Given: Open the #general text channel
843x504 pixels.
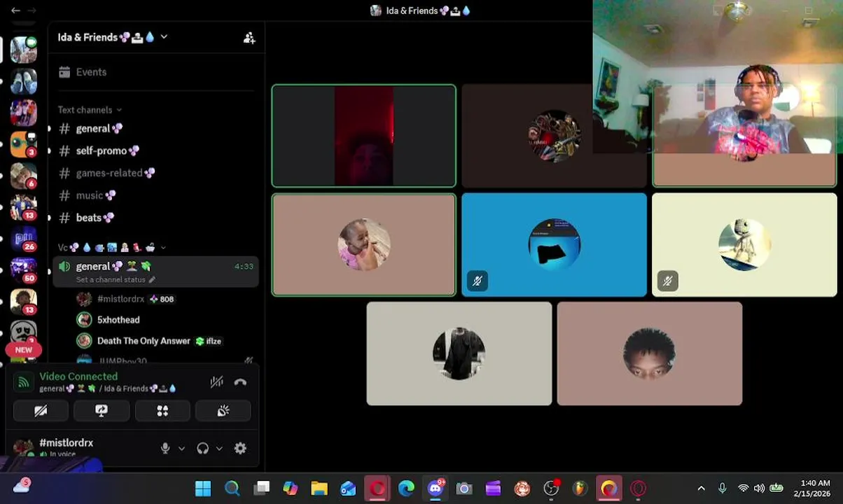Looking at the screenshot, I should coord(155,129).
